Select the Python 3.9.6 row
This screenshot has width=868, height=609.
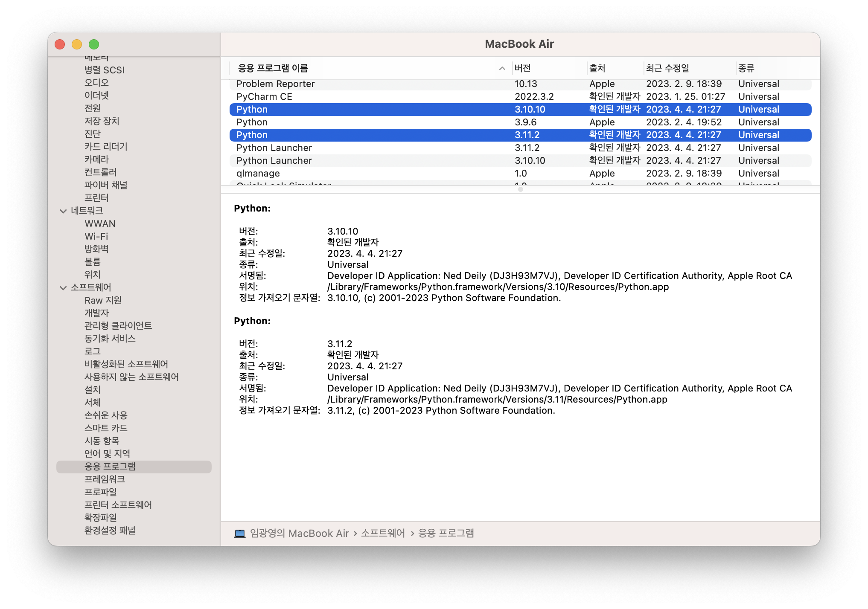pyautogui.click(x=252, y=122)
